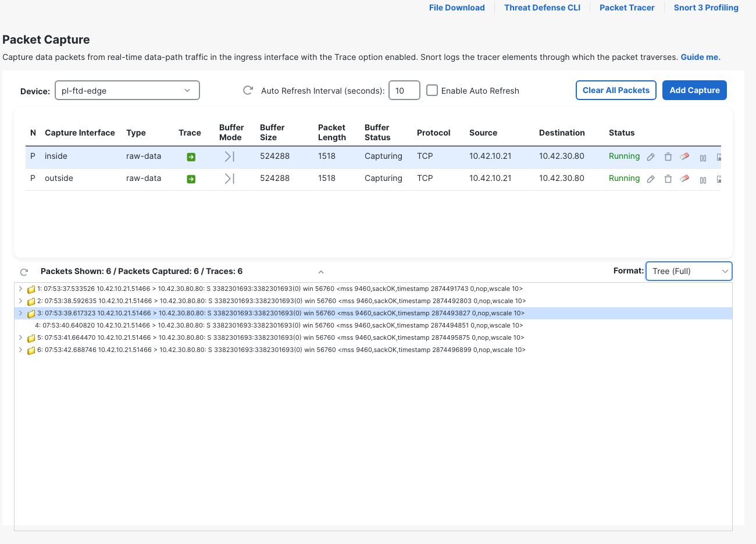Delete the inside capture using the trash icon

click(x=668, y=157)
